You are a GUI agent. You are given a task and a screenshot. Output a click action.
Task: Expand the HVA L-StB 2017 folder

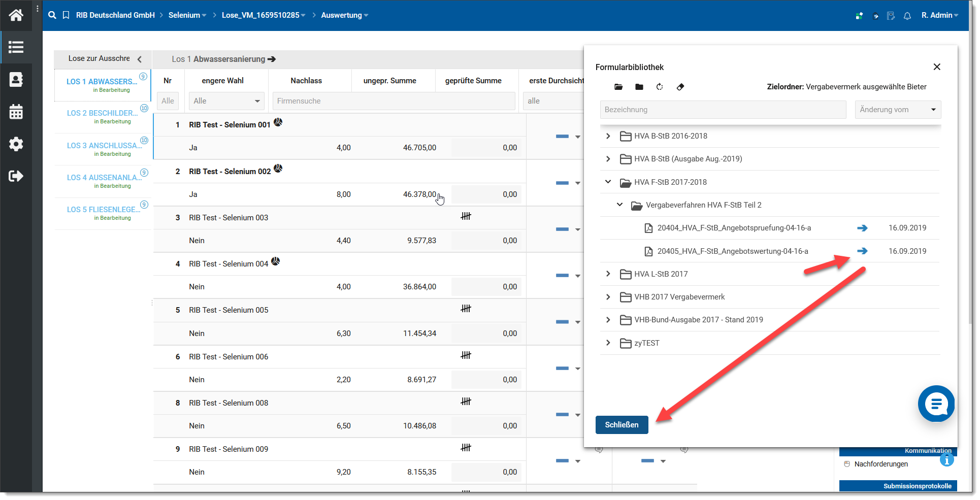(608, 274)
